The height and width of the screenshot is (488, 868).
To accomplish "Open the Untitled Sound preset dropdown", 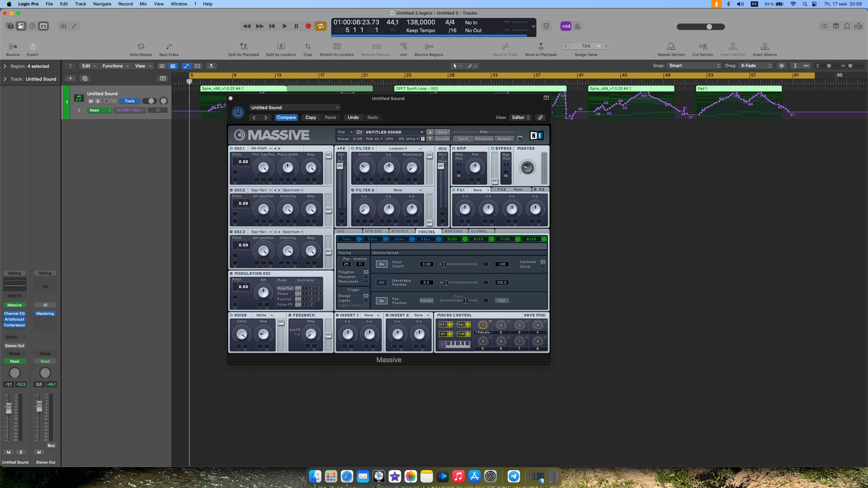I will tap(294, 107).
